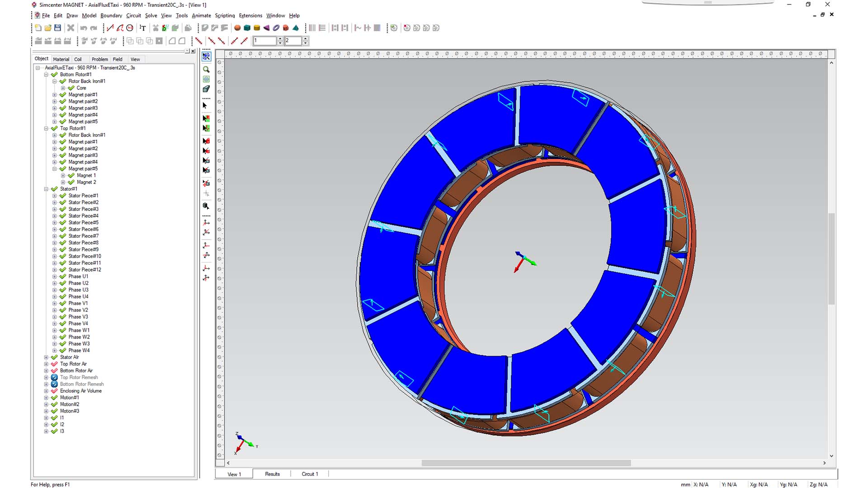Viewport: 868px width, 488px height.
Task: Activate the Text insertion tool
Action: (142, 28)
